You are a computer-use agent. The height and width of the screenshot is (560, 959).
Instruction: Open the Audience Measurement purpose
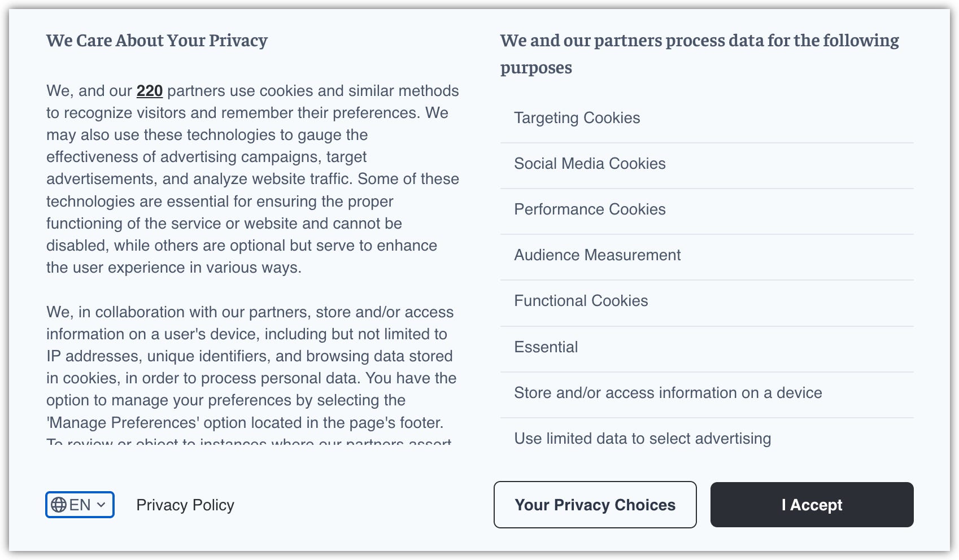coord(597,255)
